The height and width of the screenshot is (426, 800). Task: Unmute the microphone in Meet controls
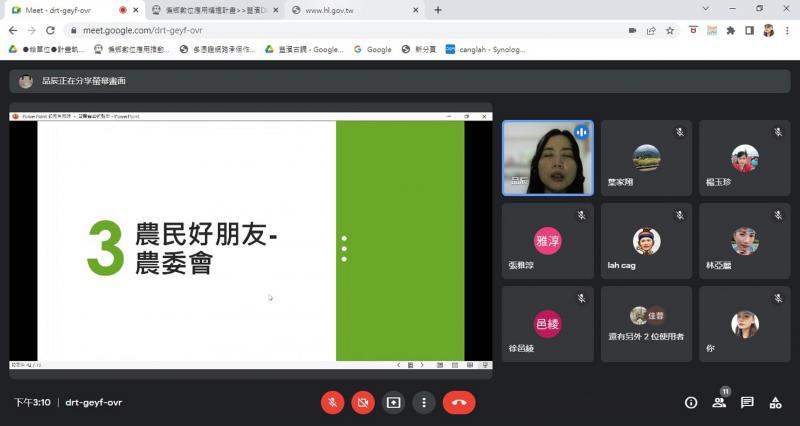point(333,403)
